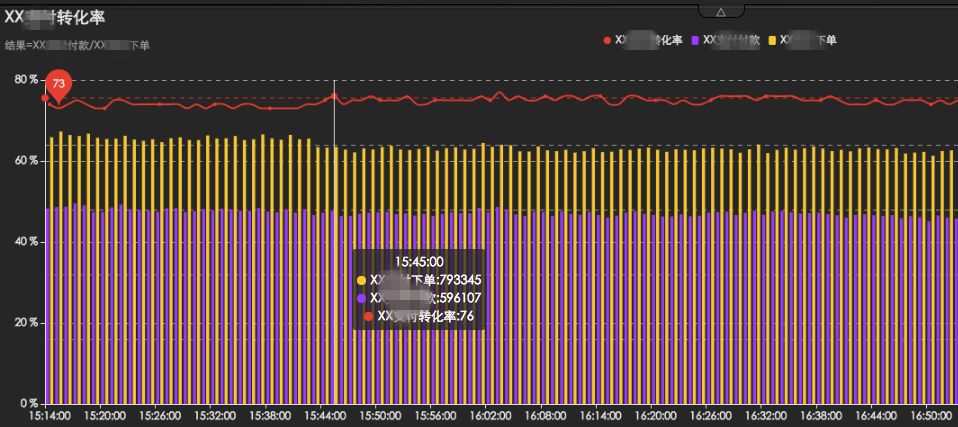Click the 20 % axis label
Image resolution: width=958 pixels, height=427 pixels.
pyautogui.click(x=27, y=323)
